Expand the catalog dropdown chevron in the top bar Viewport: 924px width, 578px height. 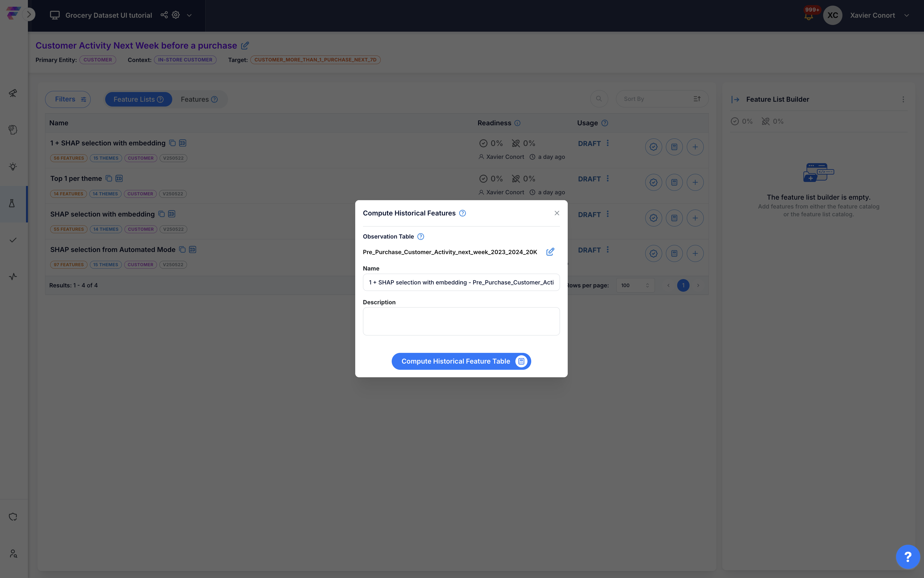click(x=189, y=15)
